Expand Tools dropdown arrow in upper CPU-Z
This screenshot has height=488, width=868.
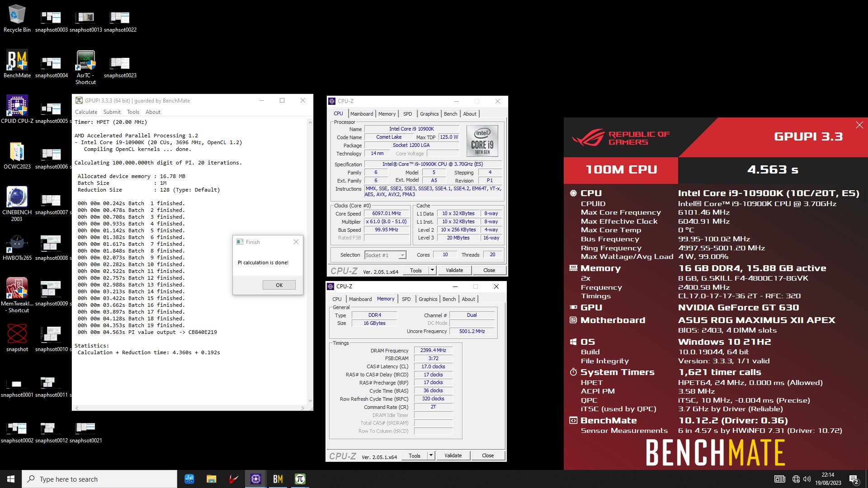[432, 270]
